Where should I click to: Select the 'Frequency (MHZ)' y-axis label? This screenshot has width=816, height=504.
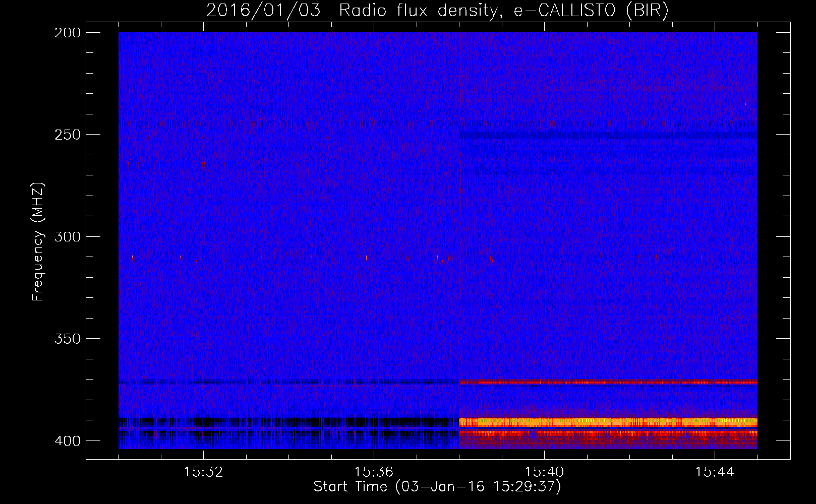(38, 242)
